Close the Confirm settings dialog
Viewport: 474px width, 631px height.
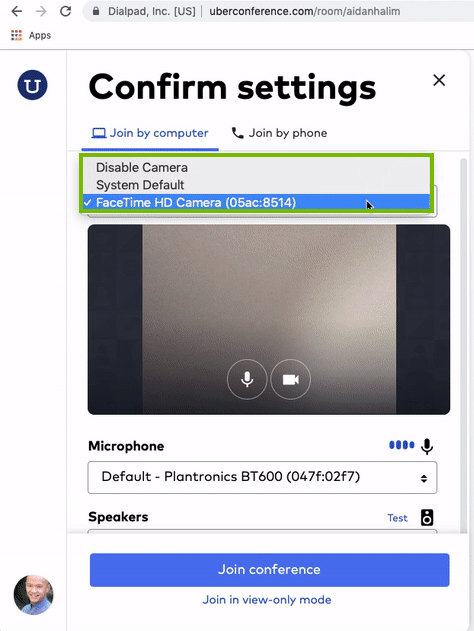pyautogui.click(x=439, y=80)
